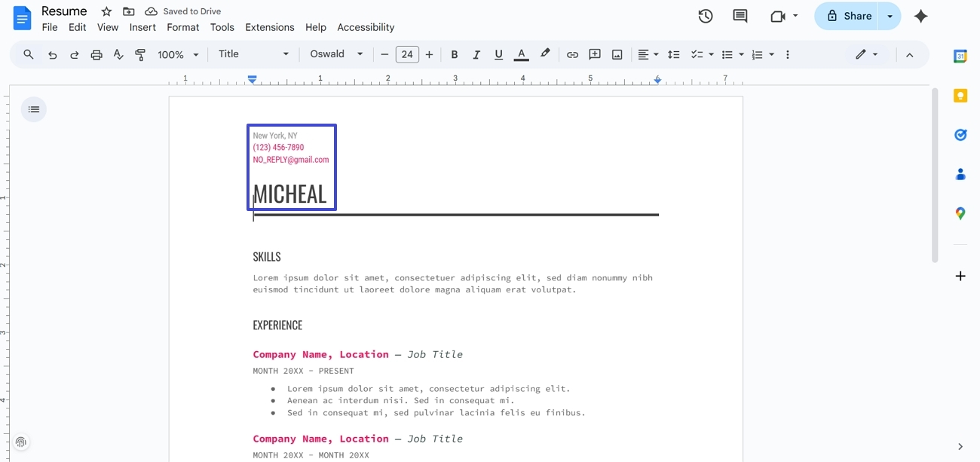The width and height of the screenshot is (980, 462).
Task: Star the Resume document
Action: [x=106, y=11]
